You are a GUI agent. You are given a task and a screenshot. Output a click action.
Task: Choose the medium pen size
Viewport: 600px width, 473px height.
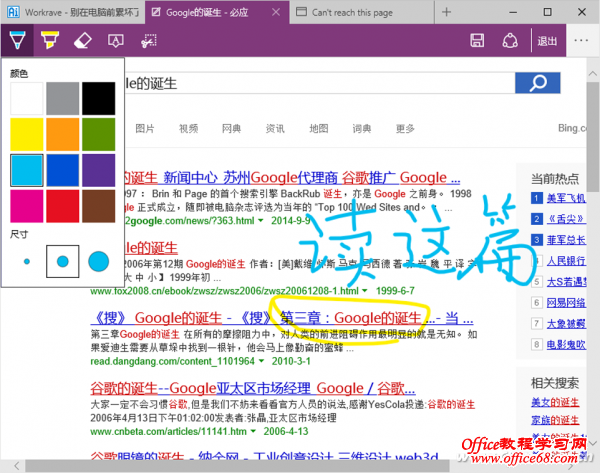coord(62,261)
